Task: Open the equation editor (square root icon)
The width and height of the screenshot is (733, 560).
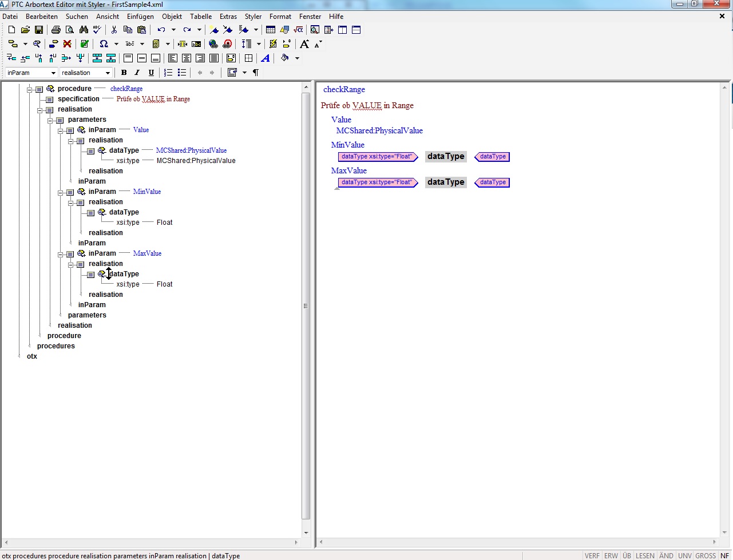Action: click(x=299, y=29)
